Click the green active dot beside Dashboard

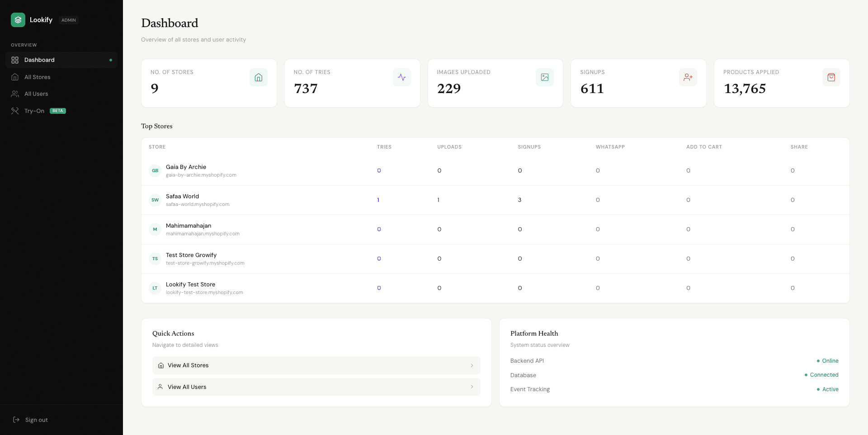pyautogui.click(x=111, y=60)
